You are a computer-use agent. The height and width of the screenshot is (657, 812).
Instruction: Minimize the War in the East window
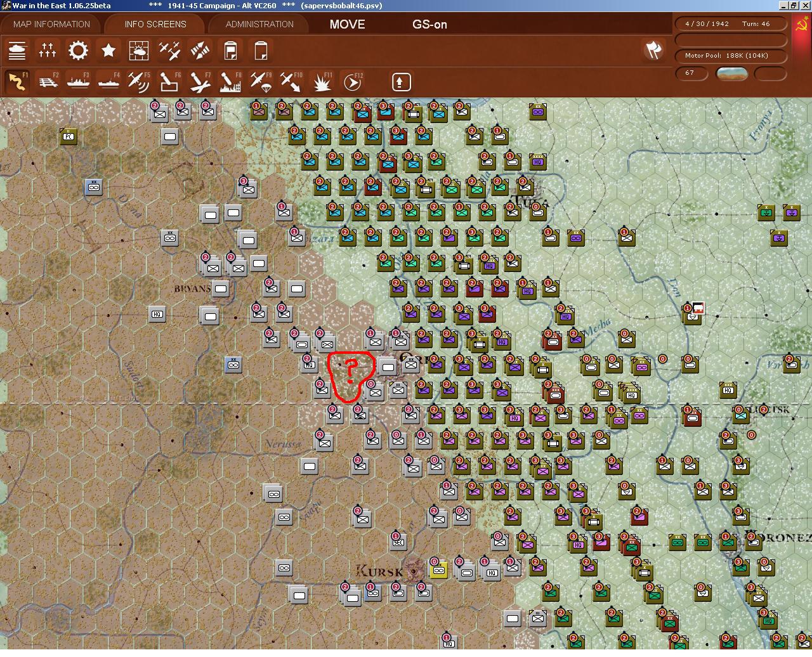[784, 6]
